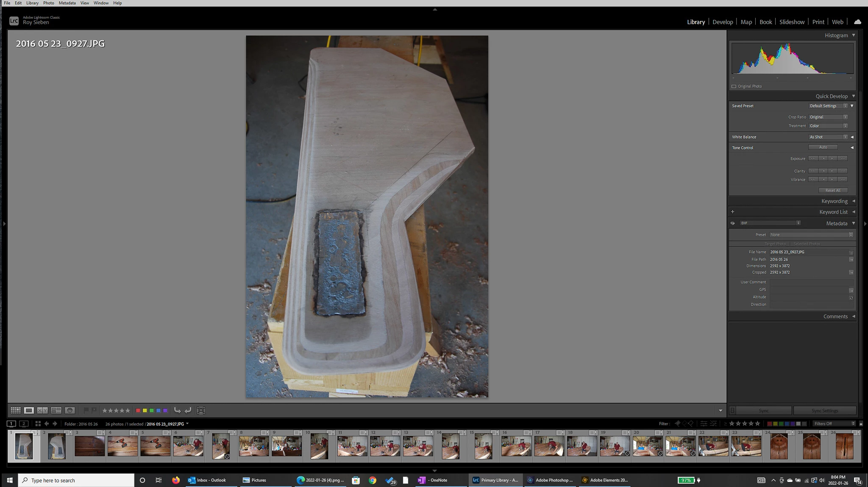Rotate photo clockwise
The image size is (868, 487).
click(188, 410)
